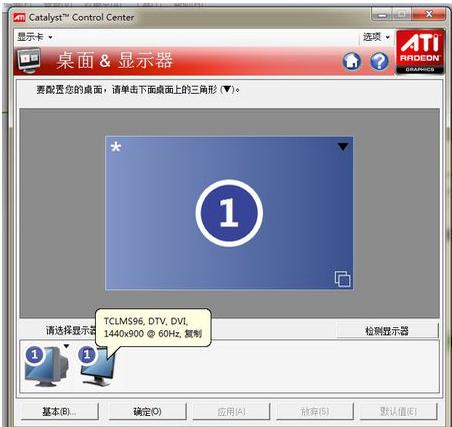
Task: Click the 默认值(E) button
Action: 399,412
